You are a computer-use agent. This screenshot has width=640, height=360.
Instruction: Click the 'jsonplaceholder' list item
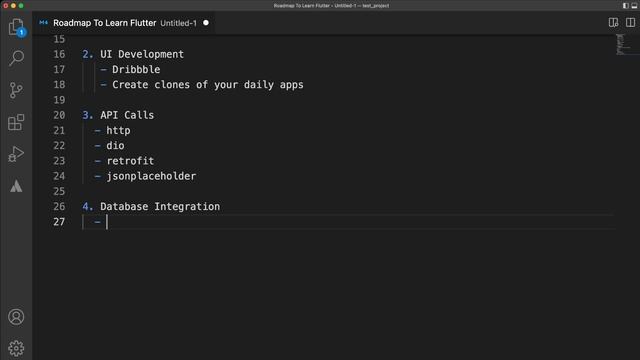(151, 176)
